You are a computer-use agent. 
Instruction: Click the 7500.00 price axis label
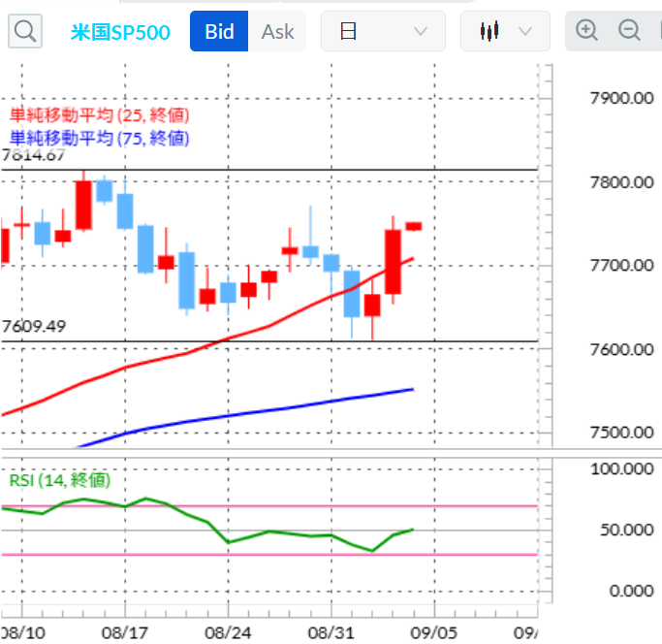tap(622, 433)
